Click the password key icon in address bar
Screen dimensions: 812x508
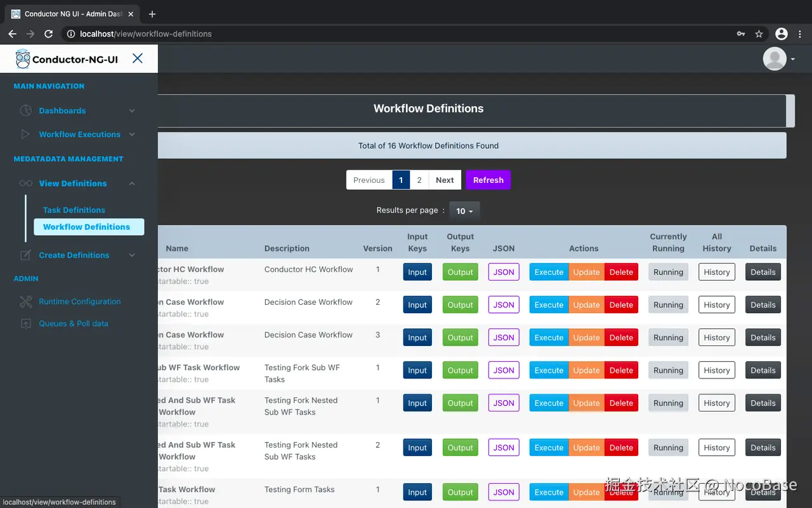[740, 34]
